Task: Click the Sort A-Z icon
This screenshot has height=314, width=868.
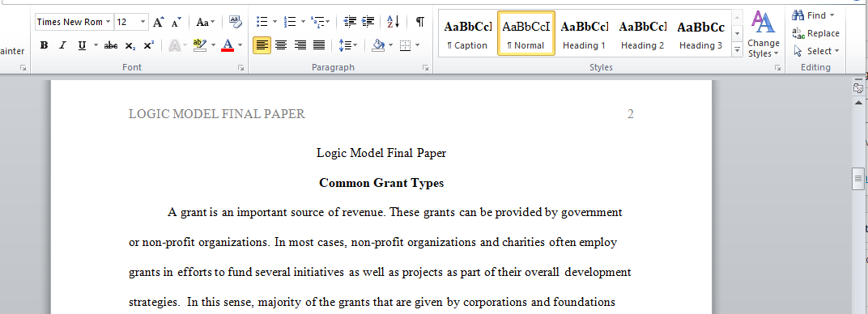Action: (x=394, y=22)
